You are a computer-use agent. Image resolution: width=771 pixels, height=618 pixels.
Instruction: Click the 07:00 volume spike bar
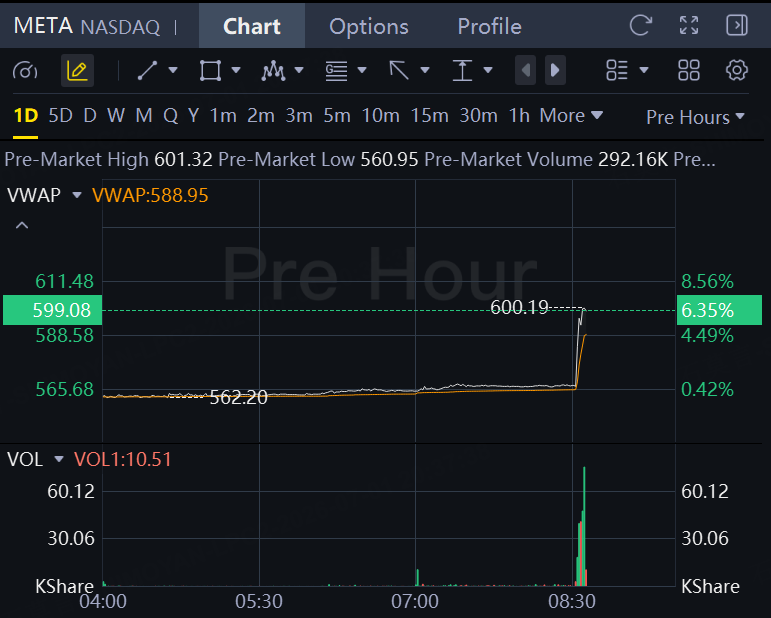tap(417, 578)
